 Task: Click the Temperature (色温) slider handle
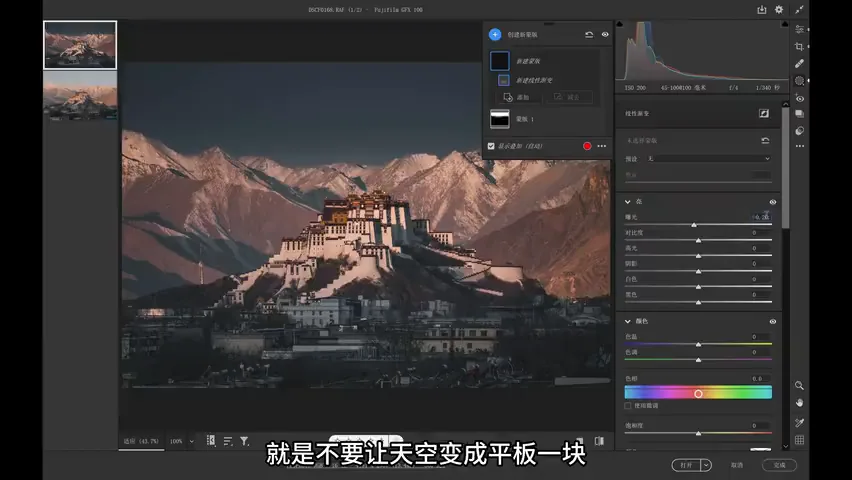pyautogui.click(x=698, y=344)
